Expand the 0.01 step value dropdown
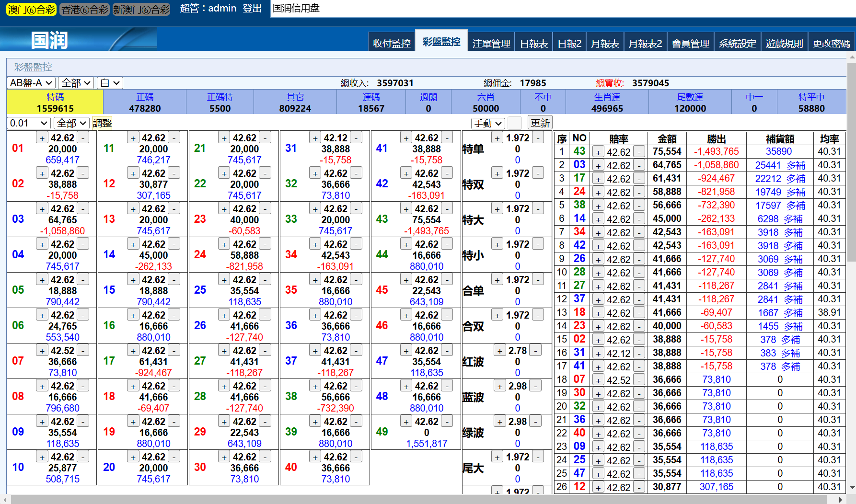Viewport: 856px width, 504px height. point(29,123)
